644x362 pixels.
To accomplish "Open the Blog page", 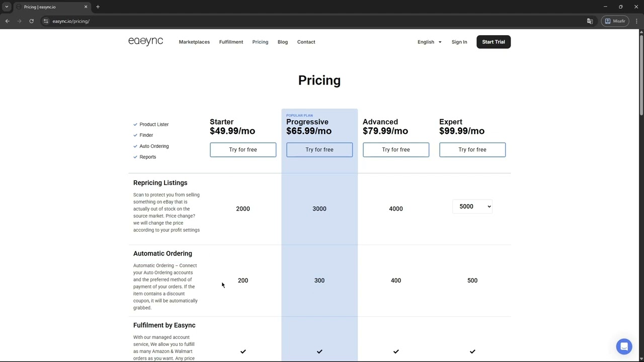I will click(283, 42).
